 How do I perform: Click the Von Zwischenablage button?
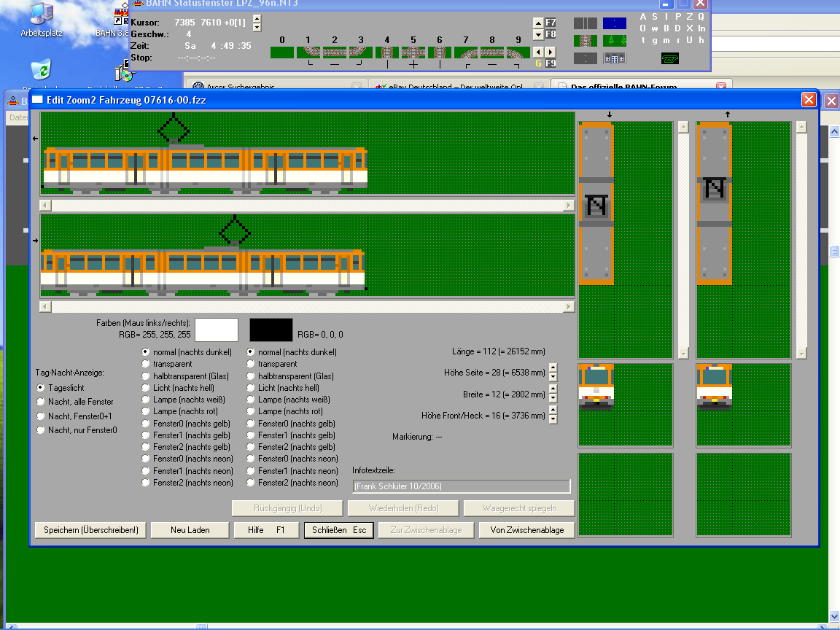tap(527, 530)
